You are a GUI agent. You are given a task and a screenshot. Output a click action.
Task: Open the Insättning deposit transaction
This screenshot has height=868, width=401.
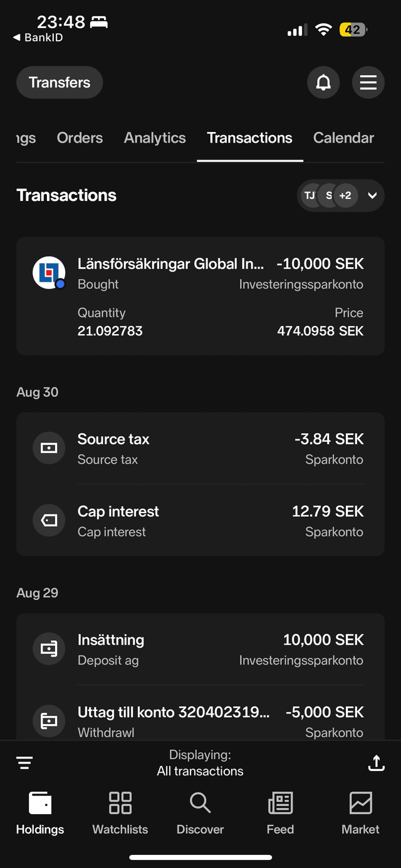[x=200, y=649]
